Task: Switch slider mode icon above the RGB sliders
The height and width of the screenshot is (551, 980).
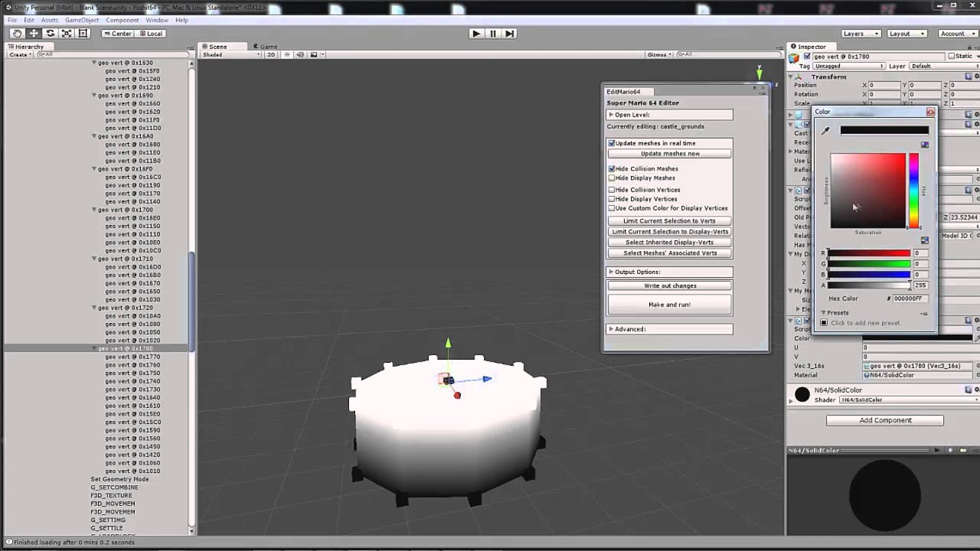Action: click(x=924, y=241)
